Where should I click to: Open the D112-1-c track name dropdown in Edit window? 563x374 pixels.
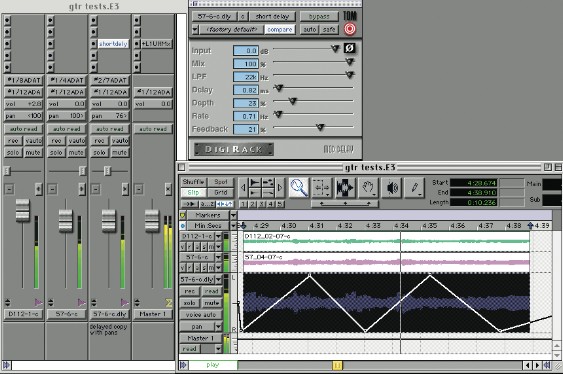pyautogui.click(x=218, y=237)
